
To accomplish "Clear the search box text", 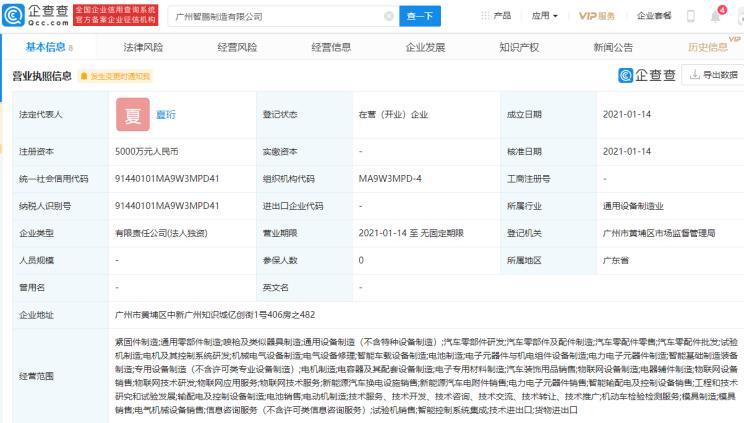I will click(x=389, y=16).
